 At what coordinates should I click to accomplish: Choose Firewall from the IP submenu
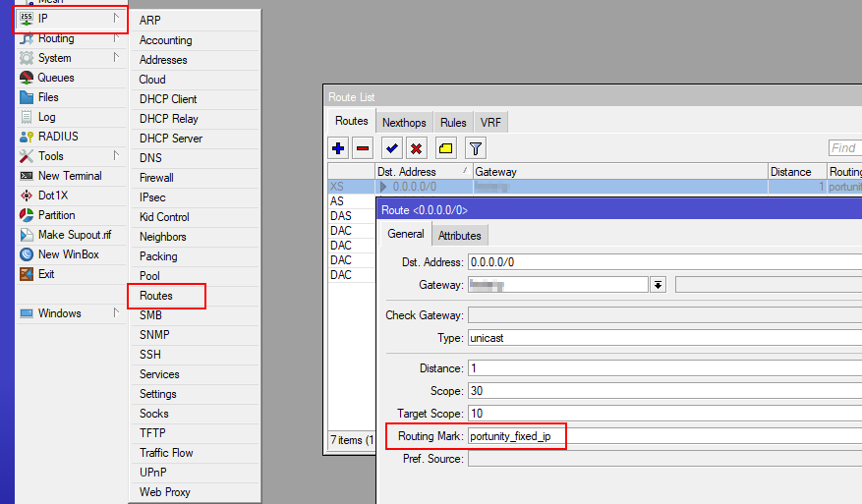tap(156, 178)
